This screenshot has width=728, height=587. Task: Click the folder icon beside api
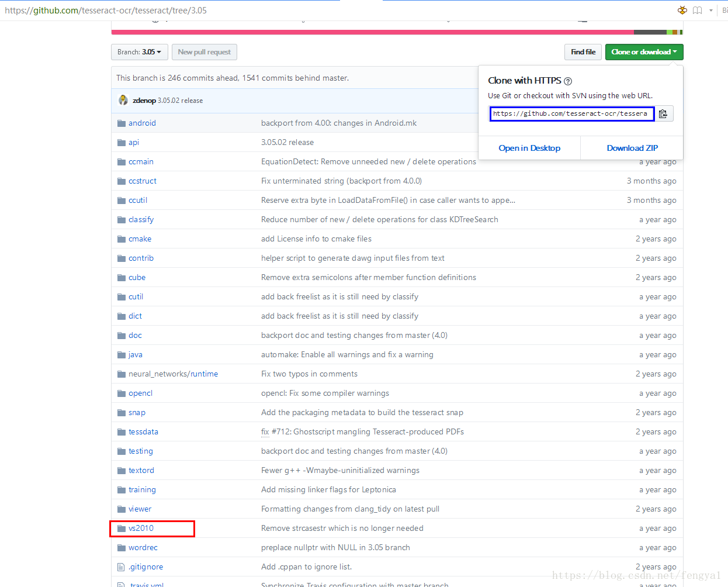pyautogui.click(x=122, y=143)
